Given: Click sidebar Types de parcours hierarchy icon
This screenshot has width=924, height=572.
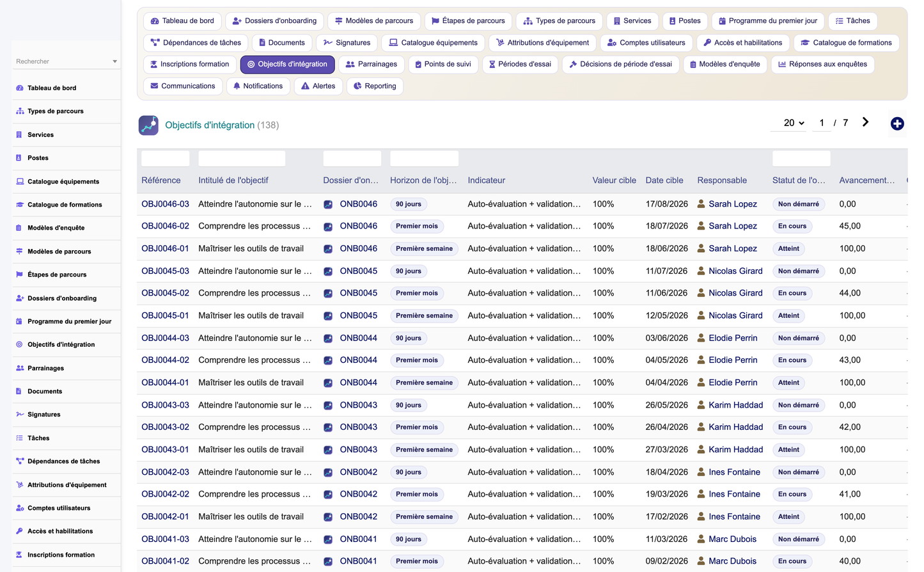Looking at the screenshot, I should (x=20, y=111).
